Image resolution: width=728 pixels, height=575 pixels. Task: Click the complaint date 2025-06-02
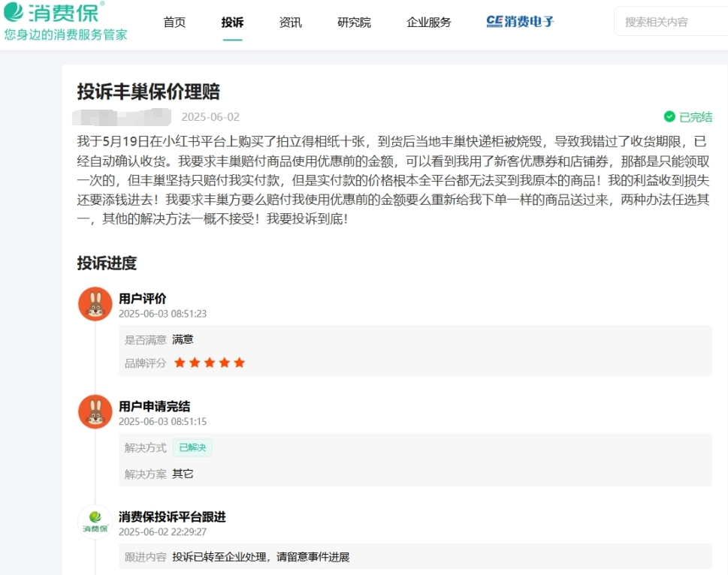(x=210, y=117)
